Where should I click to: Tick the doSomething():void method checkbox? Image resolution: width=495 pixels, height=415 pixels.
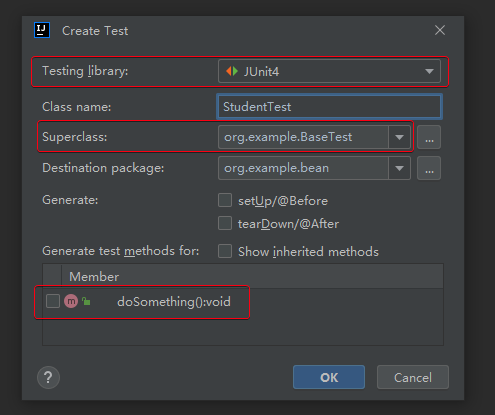tap(53, 301)
